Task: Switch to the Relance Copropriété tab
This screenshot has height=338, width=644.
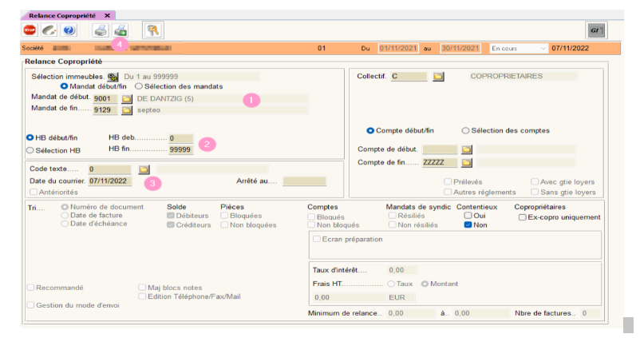Action: (63, 15)
